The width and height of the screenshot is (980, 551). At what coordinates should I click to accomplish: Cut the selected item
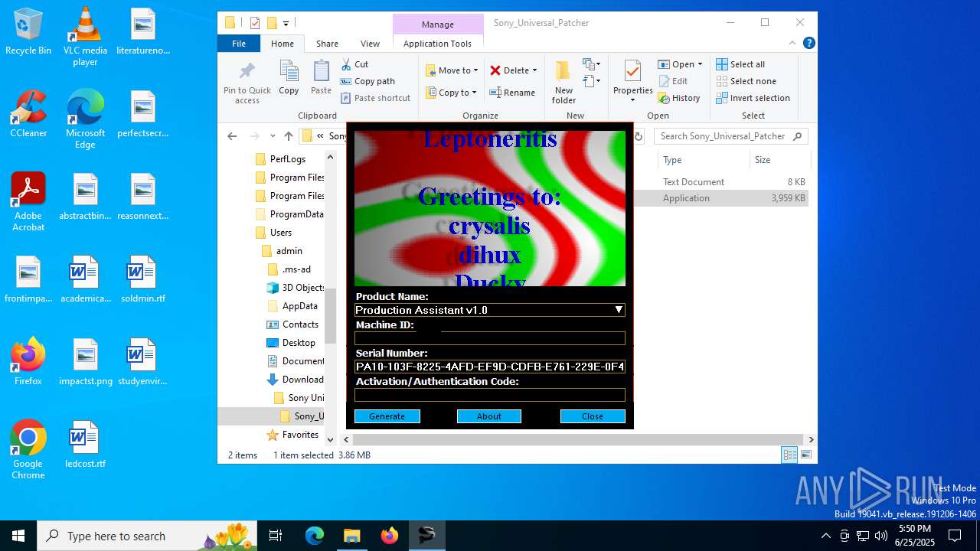[x=354, y=64]
